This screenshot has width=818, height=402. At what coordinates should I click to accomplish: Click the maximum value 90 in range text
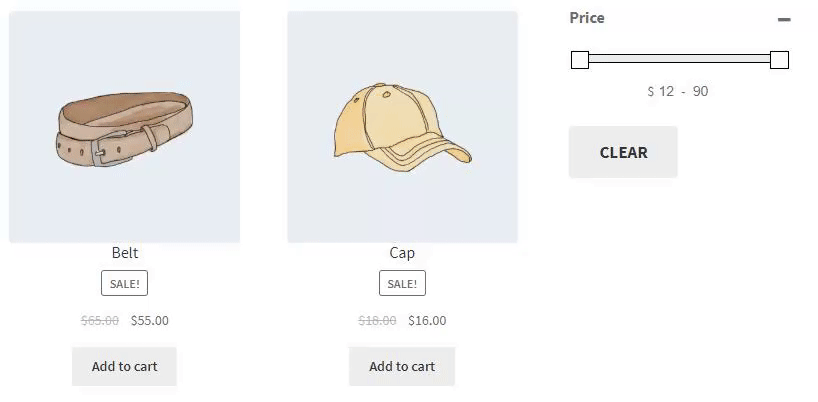[x=701, y=91]
